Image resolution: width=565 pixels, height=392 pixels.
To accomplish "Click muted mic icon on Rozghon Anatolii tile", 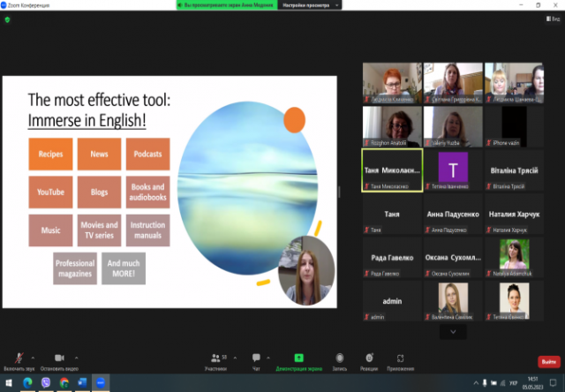I will (x=366, y=143).
